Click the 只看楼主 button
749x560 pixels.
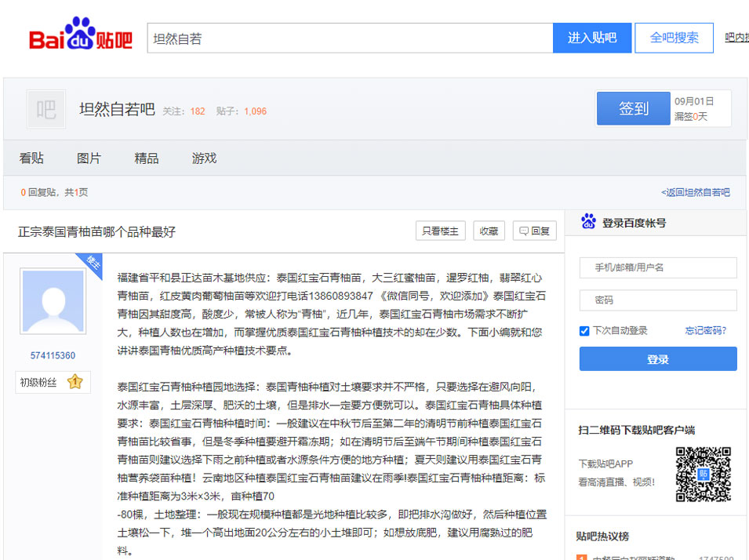tap(441, 231)
